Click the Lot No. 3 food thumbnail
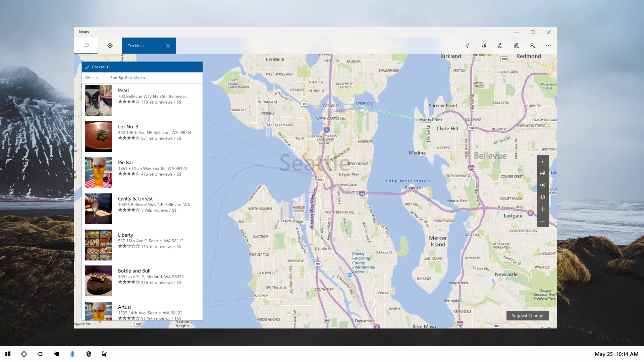This screenshot has height=362, width=644. pyautogui.click(x=99, y=137)
